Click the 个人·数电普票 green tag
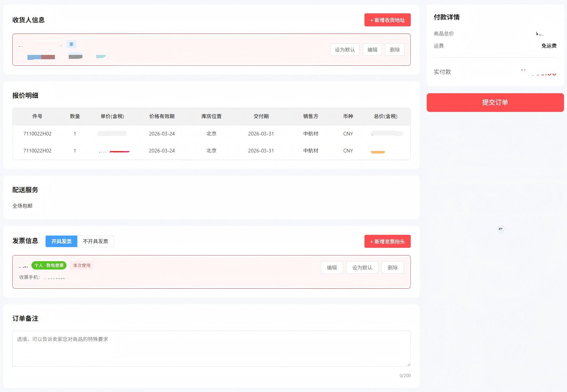 [49, 265]
